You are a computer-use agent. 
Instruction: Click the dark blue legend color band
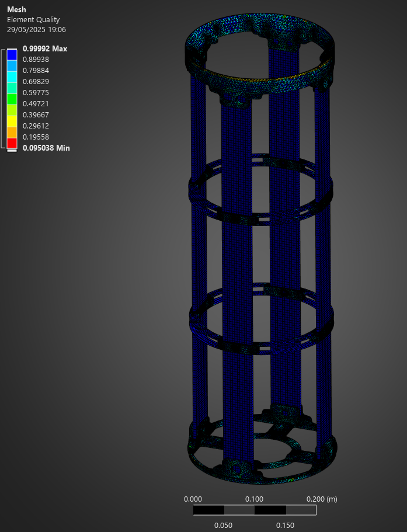click(12, 54)
